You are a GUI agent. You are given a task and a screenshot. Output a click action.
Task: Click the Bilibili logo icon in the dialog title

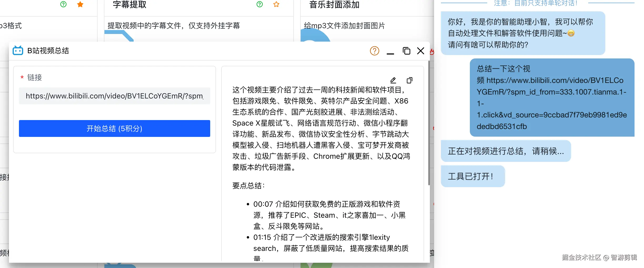point(18,50)
